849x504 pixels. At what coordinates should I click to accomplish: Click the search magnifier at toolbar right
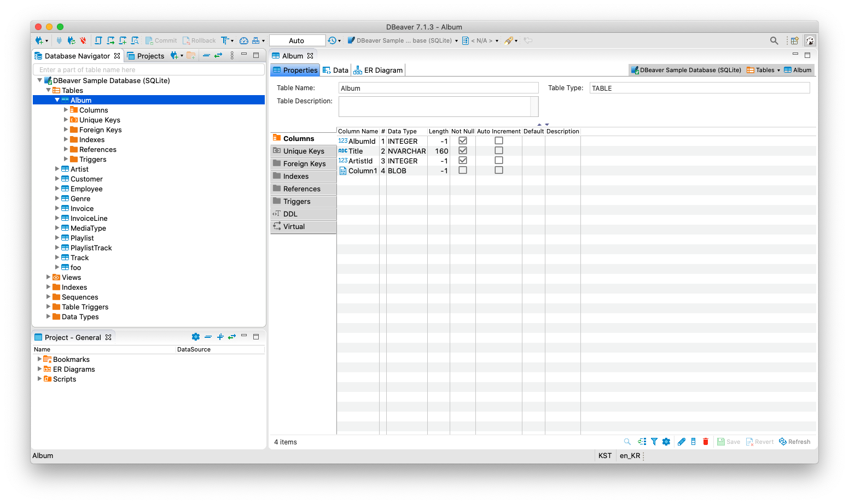tap(774, 40)
